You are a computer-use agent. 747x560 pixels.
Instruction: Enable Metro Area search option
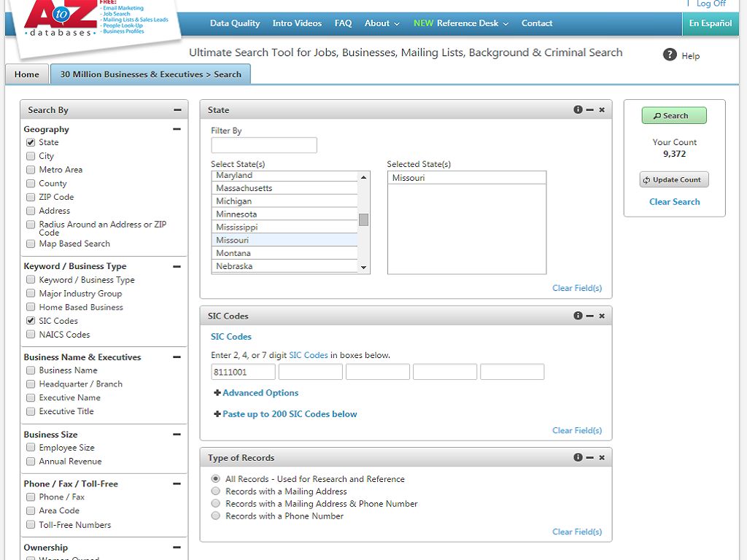(x=31, y=169)
